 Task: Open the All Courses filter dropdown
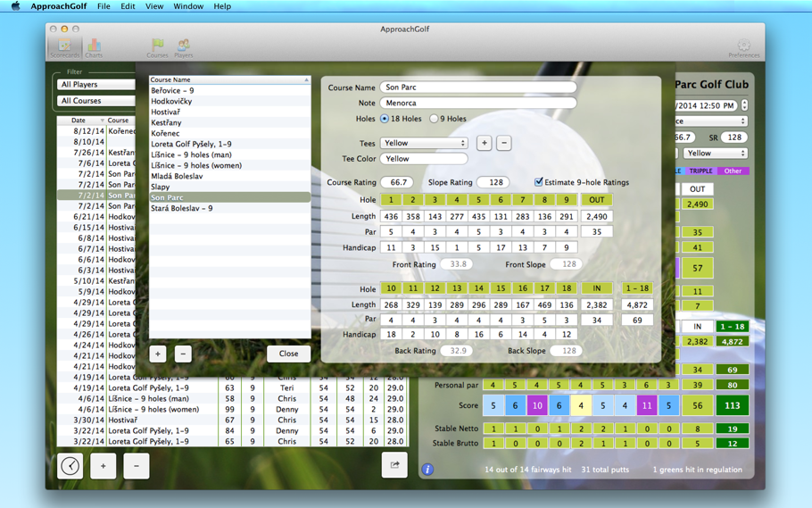tap(96, 101)
